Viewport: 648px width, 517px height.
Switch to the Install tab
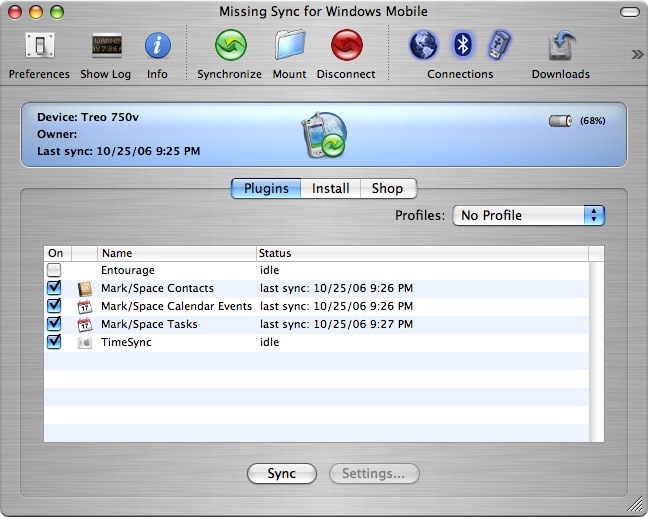330,188
